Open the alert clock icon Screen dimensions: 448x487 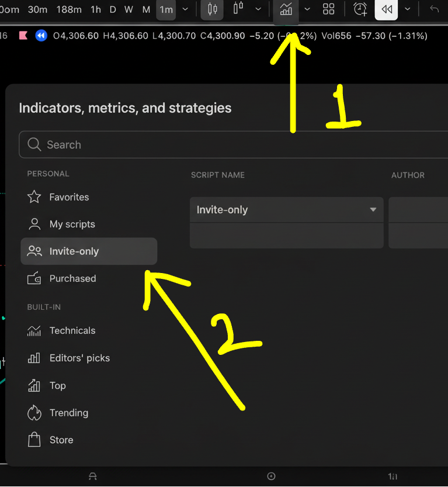tap(360, 9)
